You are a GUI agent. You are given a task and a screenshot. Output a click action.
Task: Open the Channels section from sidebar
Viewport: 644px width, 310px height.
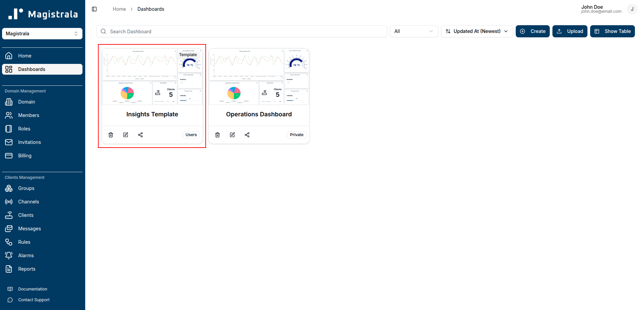[x=28, y=201]
